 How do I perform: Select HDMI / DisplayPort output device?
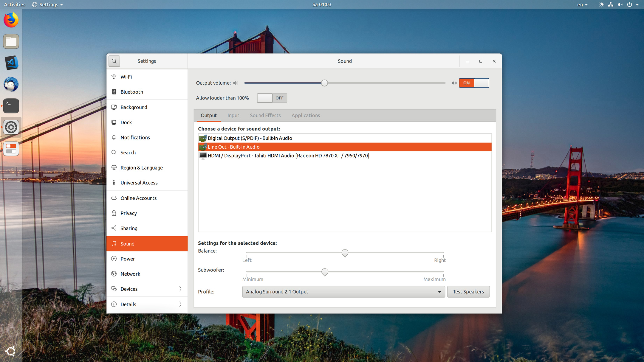(x=288, y=156)
